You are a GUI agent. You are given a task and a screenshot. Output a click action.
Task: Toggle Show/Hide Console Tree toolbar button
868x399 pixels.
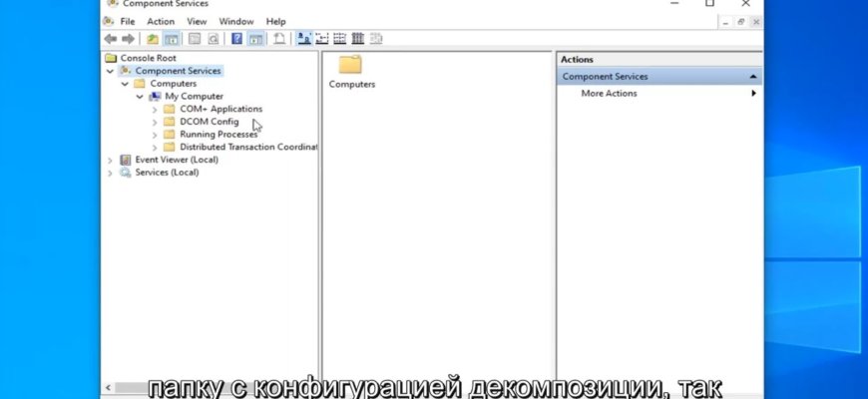point(171,39)
